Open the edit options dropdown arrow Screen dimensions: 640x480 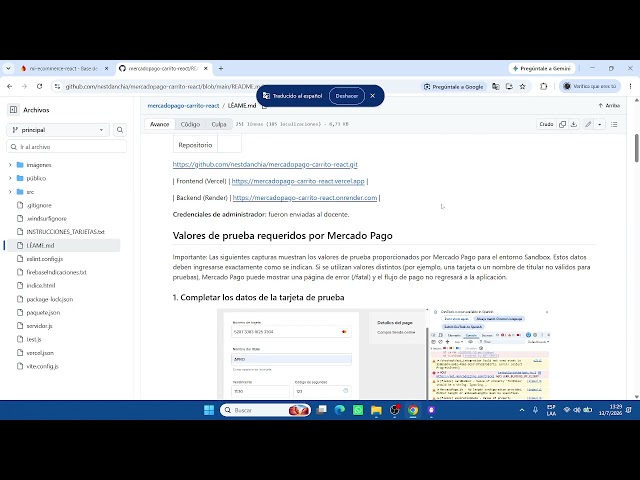600,124
